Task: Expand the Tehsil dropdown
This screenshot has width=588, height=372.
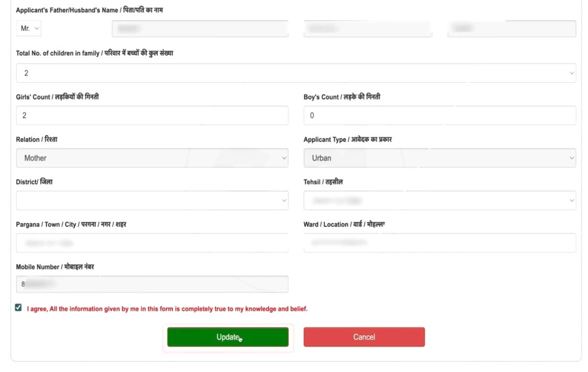Action: 439,201
